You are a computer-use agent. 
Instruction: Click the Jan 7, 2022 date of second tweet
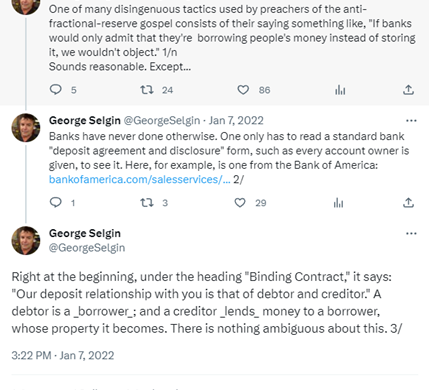click(x=236, y=120)
